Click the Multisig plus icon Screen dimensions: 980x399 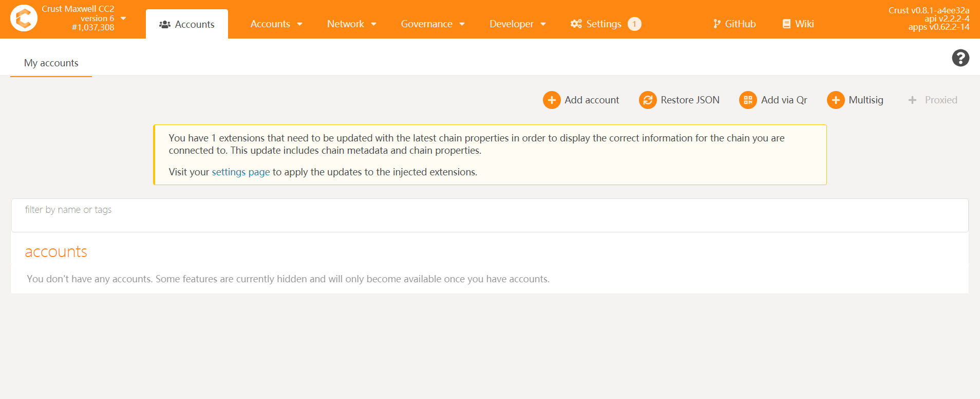coord(835,100)
